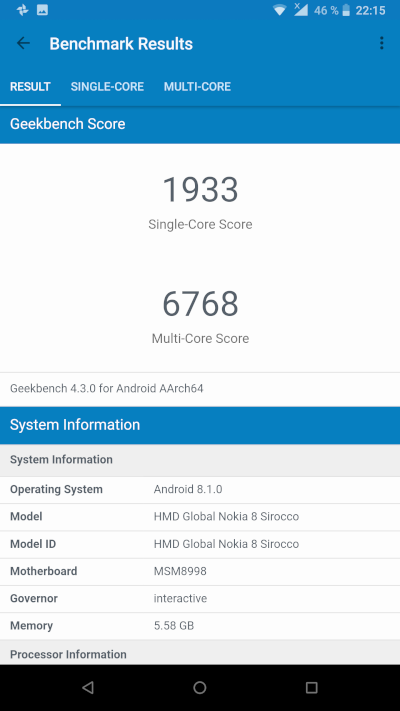Screen dimensions: 400x711
Task: Tap the Android home circle button
Action: pos(200,688)
